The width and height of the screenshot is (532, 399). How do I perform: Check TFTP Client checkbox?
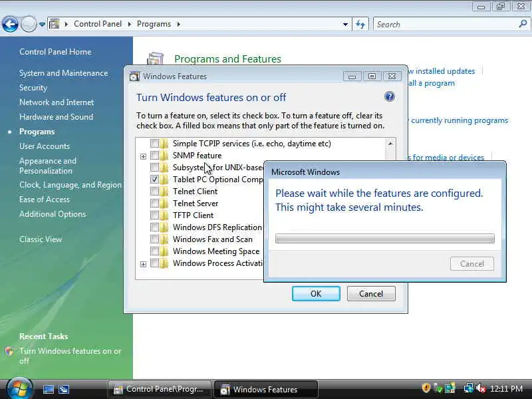coord(154,215)
